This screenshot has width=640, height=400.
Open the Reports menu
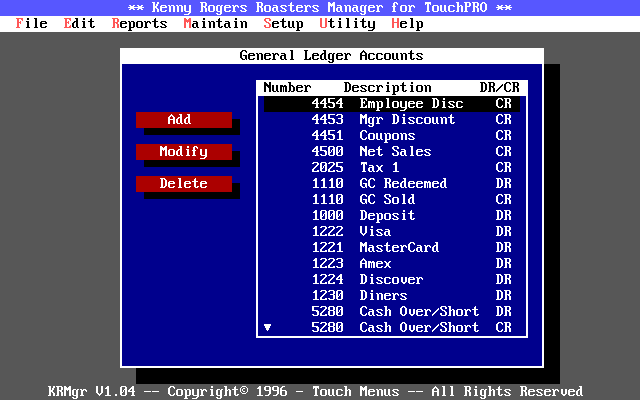coord(139,24)
